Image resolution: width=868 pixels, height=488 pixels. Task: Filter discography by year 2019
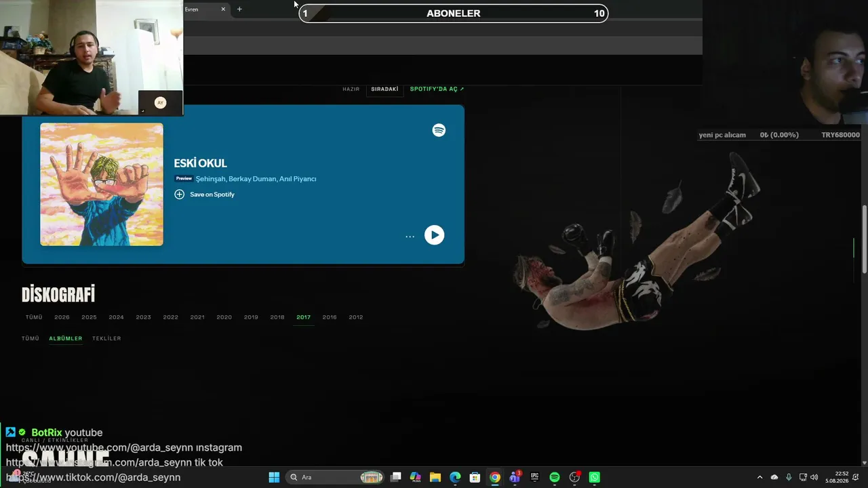(251, 317)
